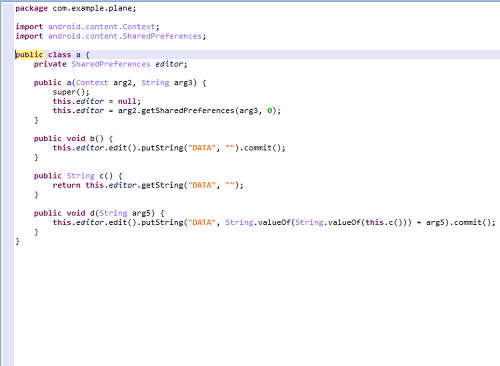The image size is (500, 366).
Task: Click the package name com.example.plane
Action: (93, 8)
